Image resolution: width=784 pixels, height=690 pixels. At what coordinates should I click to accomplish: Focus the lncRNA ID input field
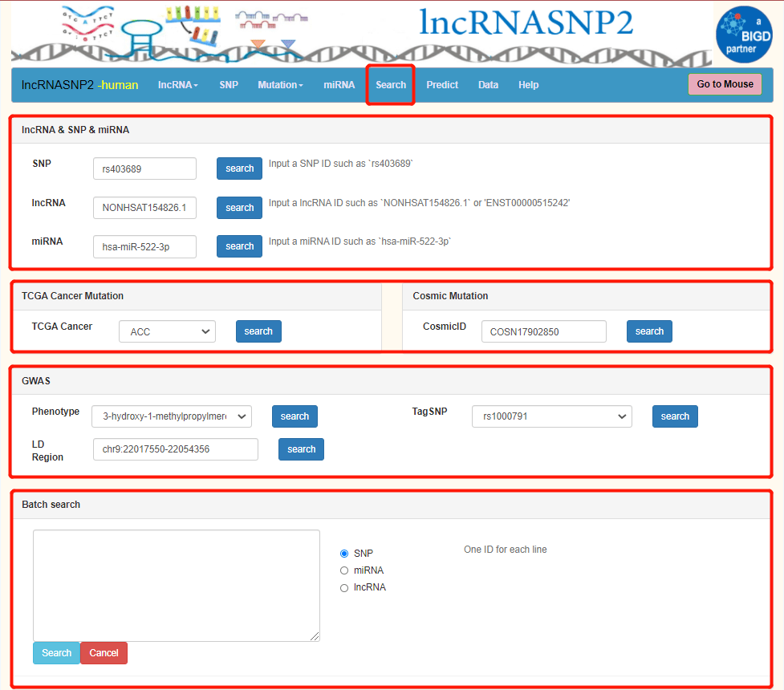[144, 208]
